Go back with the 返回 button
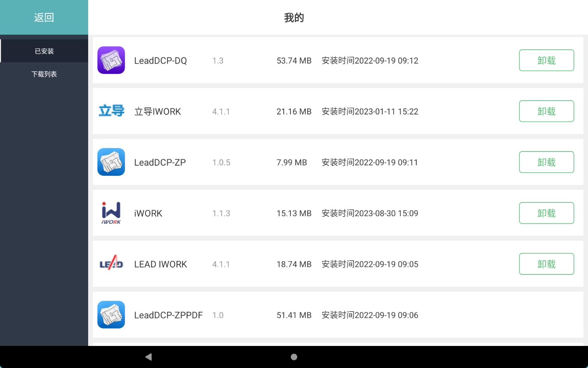This screenshot has width=588, height=368. 44,17
